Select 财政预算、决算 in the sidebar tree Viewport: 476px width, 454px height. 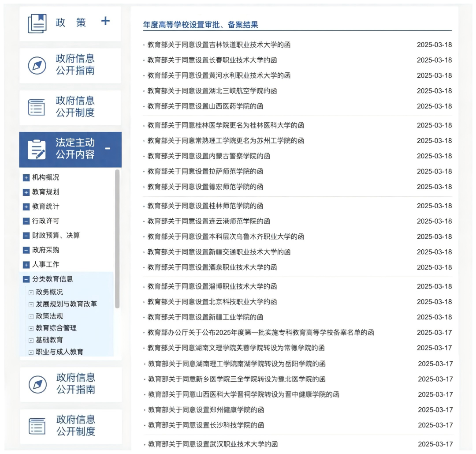click(56, 236)
